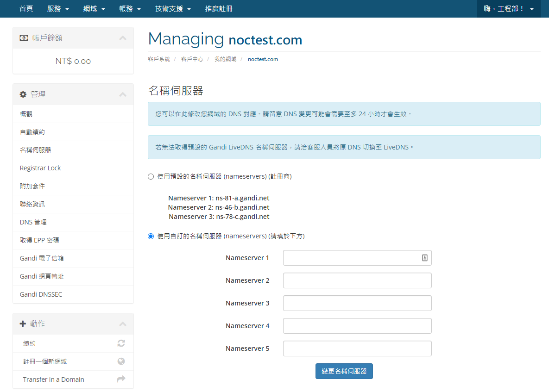Click the NT$ 0.00 balance value
This screenshot has width=549, height=392.
(73, 61)
